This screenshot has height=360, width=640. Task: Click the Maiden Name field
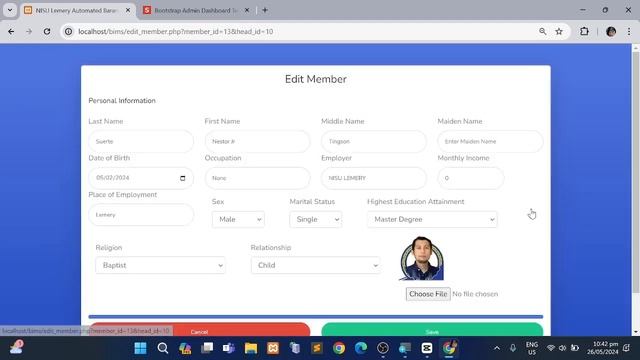(490, 141)
